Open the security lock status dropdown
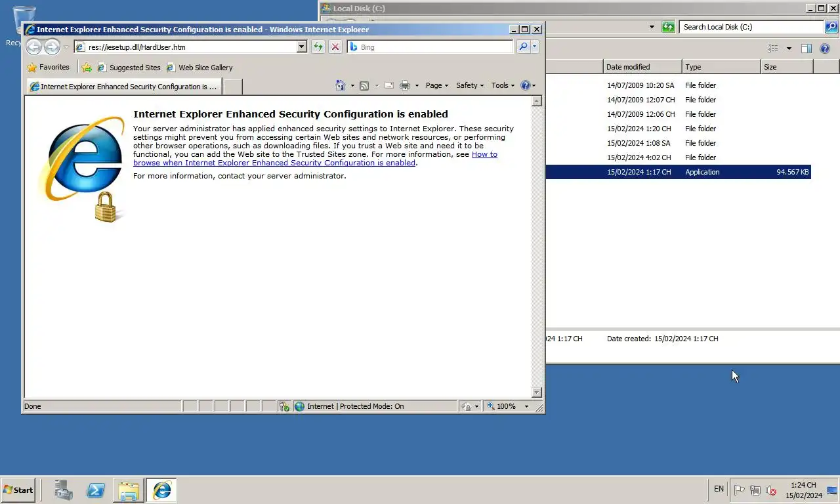Image resolution: width=840 pixels, height=504 pixels. (x=470, y=406)
